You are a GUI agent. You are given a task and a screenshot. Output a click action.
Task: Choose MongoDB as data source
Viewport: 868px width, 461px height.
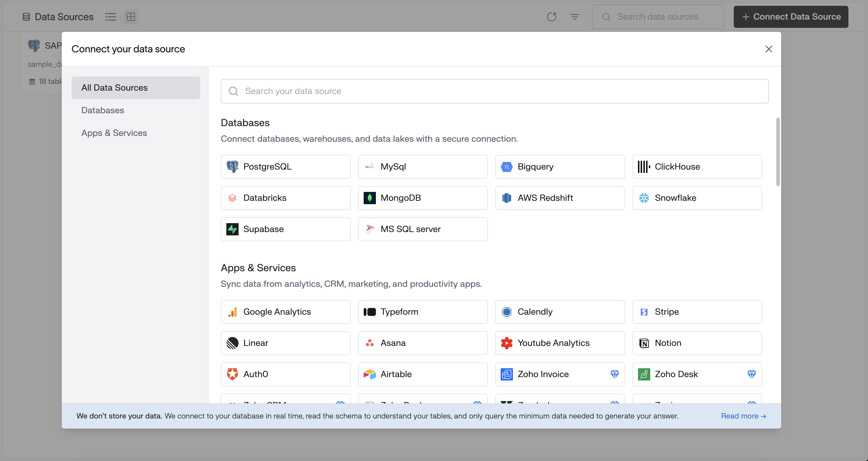click(423, 198)
